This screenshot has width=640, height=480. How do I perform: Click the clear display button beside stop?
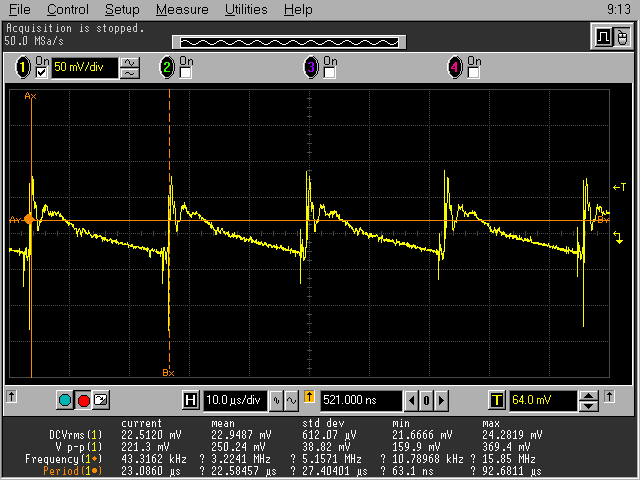tap(100, 401)
